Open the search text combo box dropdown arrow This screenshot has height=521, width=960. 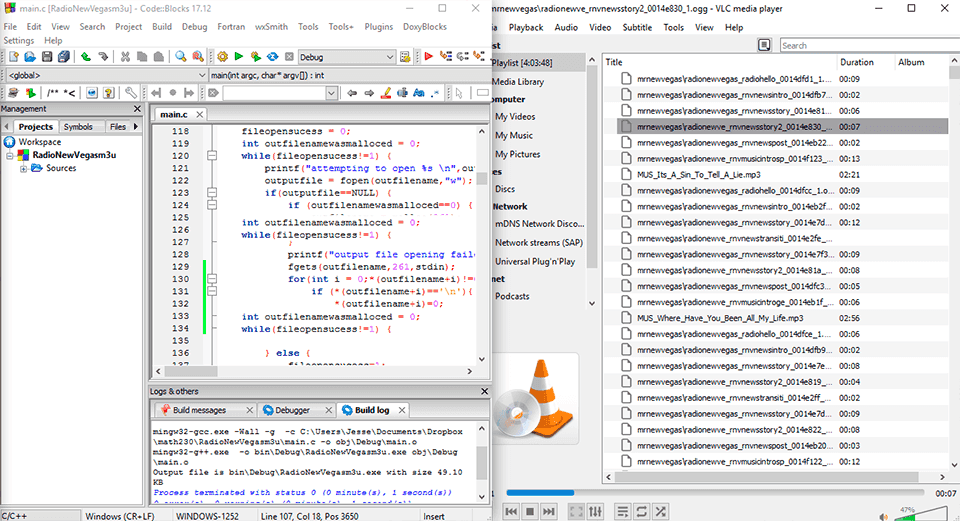331,93
